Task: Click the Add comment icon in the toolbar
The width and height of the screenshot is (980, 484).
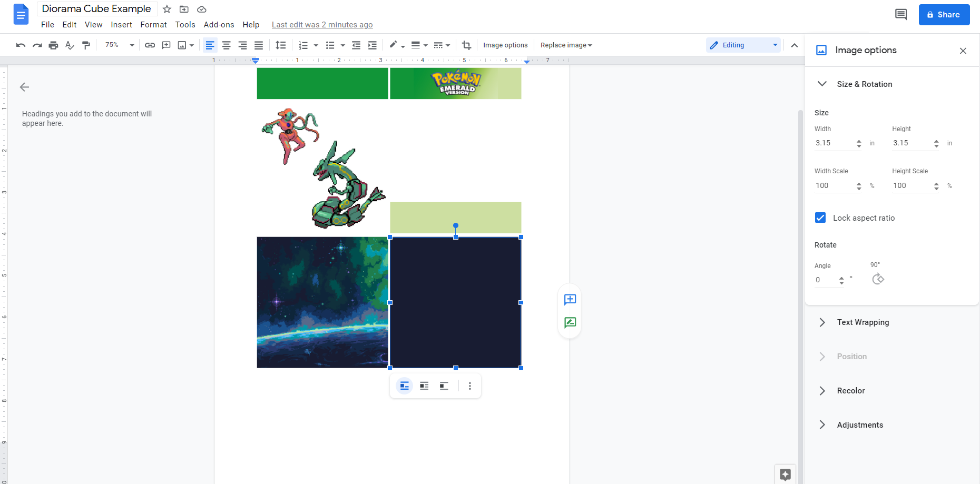Action: tap(166, 45)
